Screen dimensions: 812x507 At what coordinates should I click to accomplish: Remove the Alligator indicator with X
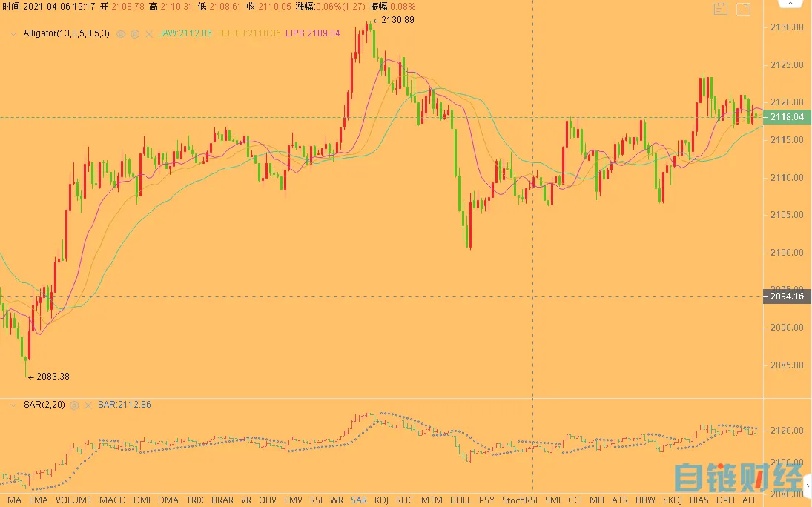click(149, 33)
